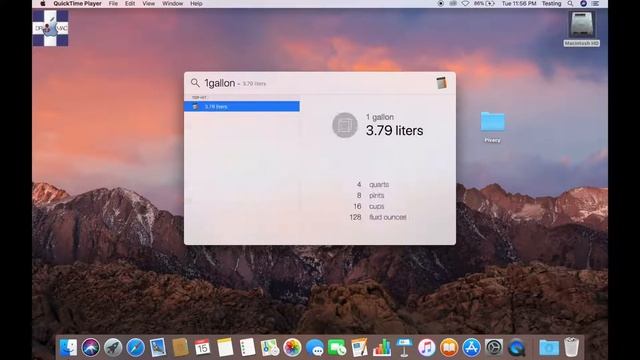The width and height of the screenshot is (640, 360).
Task: Click the 128 fluid ounces line
Action: (378, 218)
